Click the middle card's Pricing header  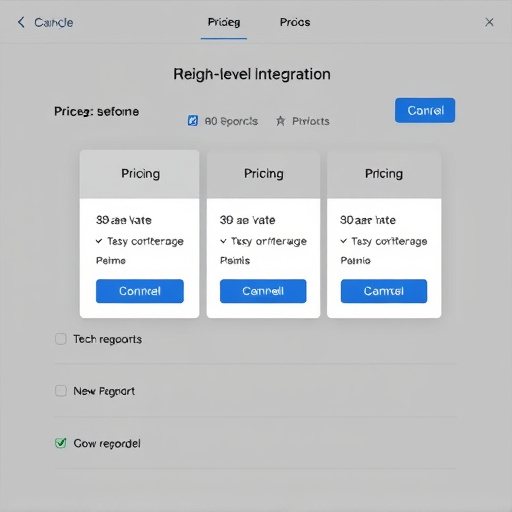click(x=264, y=174)
